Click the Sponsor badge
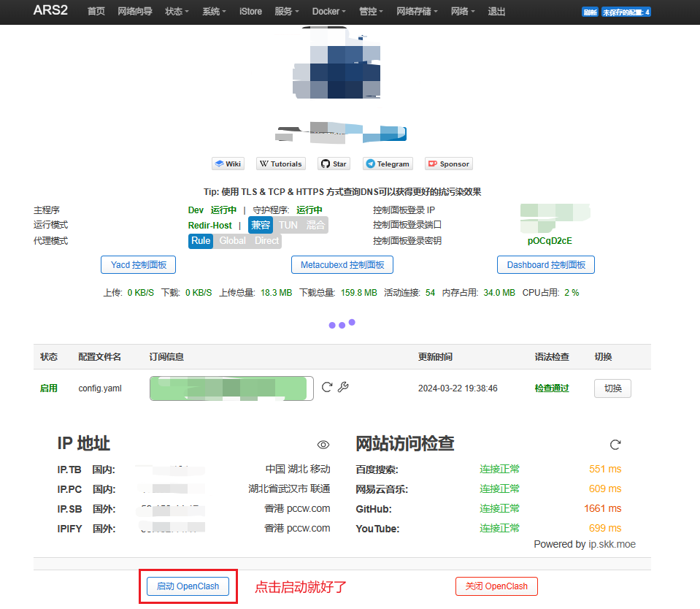This screenshot has height=609, width=700. [449, 164]
